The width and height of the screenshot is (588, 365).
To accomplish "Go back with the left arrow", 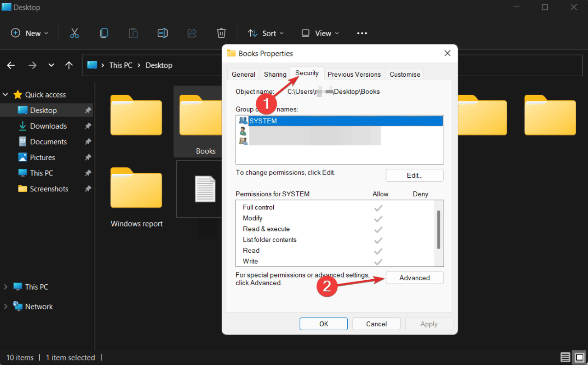I will click(11, 65).
